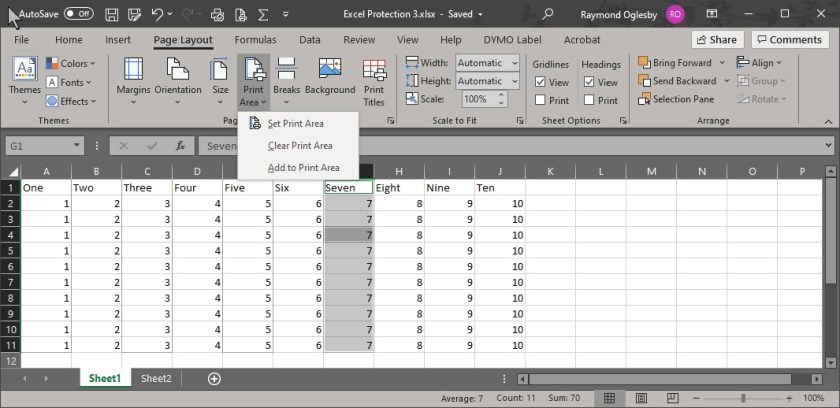The height and width of the screenshot is (408, 840).
Task: Click the Select All corner triangle
Action: tap(14, 172)
